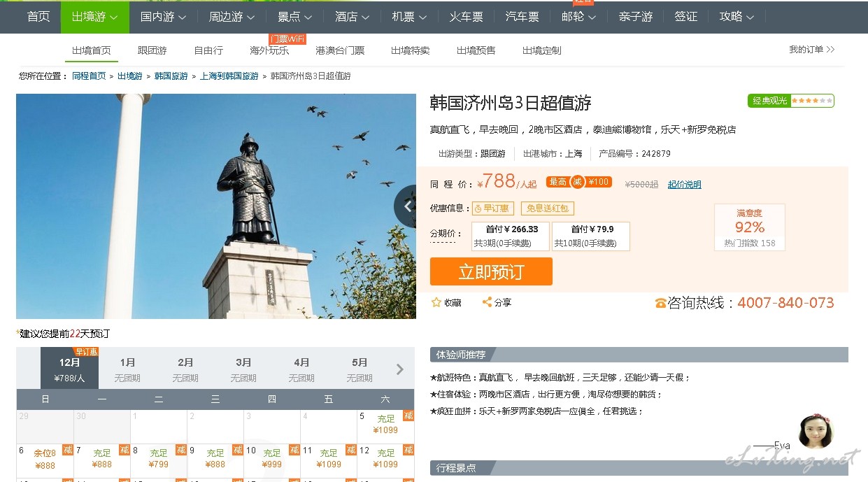Viewport: 868px width, 482px height.
Task: Click the 立即预订 booking button
Action: click(491, 271)
